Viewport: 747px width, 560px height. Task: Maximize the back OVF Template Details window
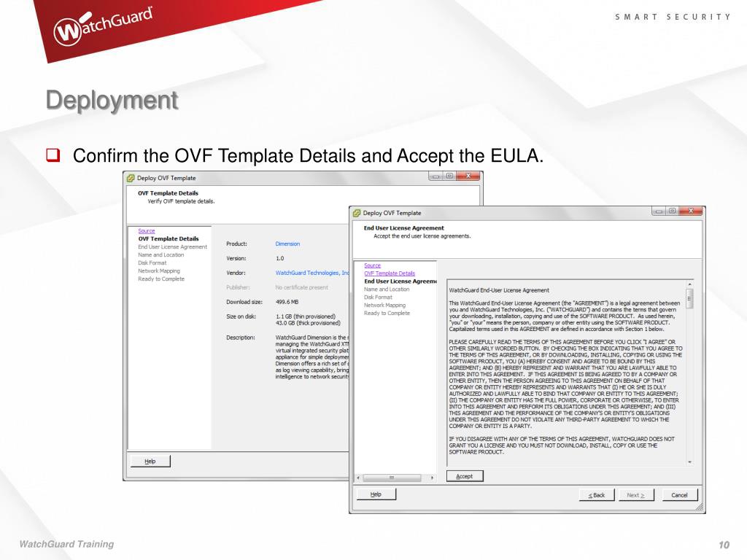449,176
